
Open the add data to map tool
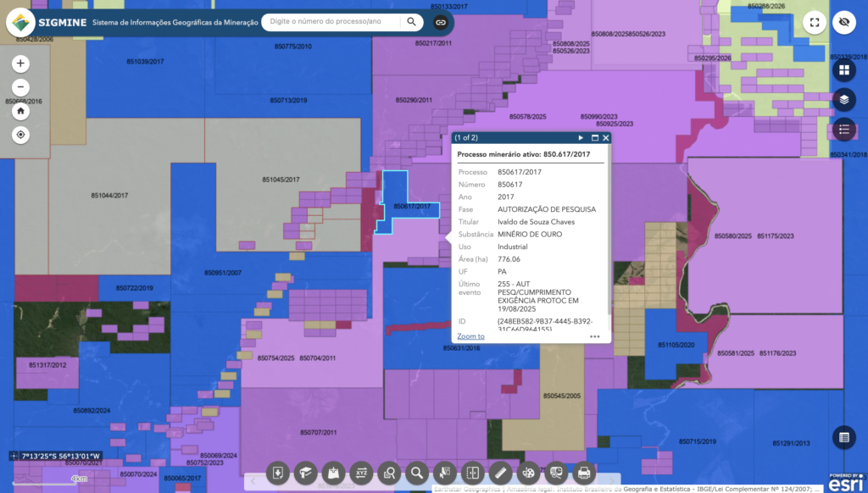333,473
